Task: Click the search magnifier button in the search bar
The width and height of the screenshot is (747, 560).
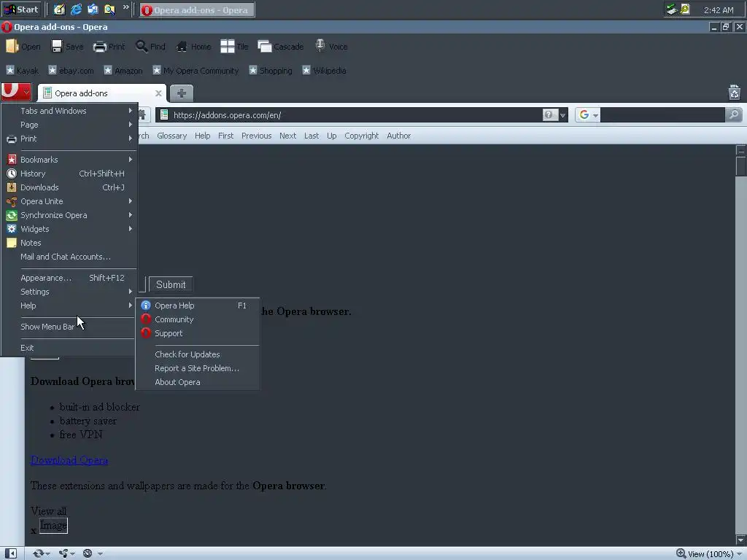Action: click(734, 114)
